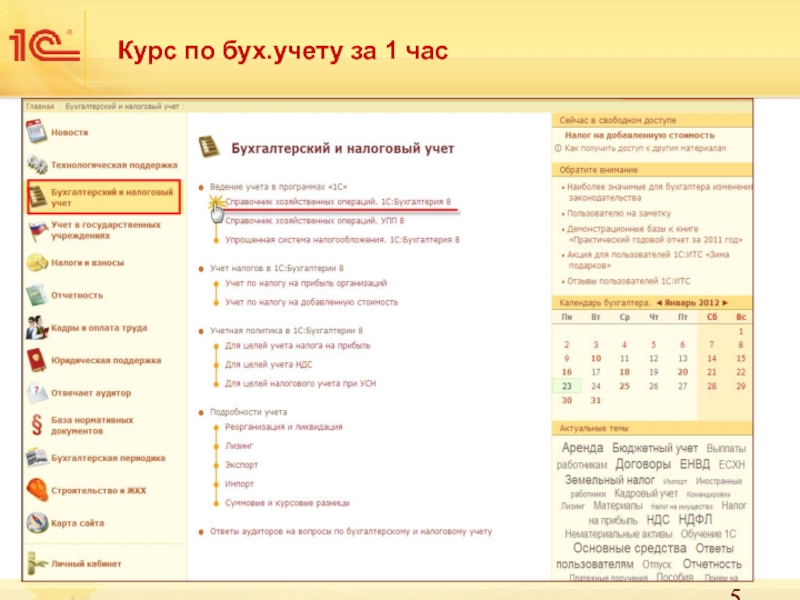The width and height of the screenshot is (800, 600).
Task: Click the Основные средства tag
Action: coord(630,548)
